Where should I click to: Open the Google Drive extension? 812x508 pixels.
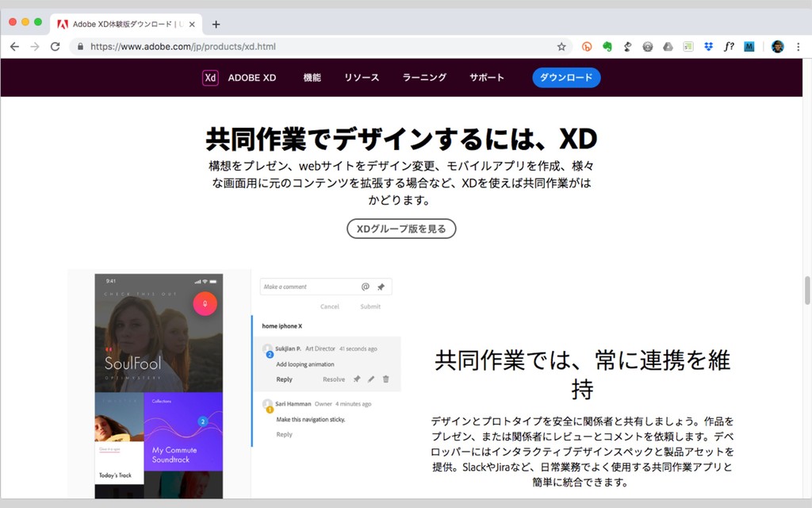[x=668, y=47]
